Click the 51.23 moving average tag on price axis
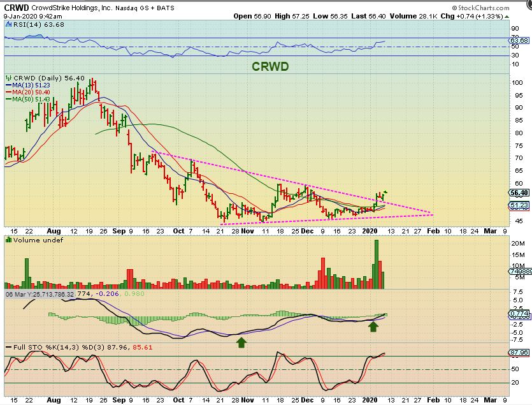This screenshot has width=532, height=405. pyautogui.click(x=519, y=205)
